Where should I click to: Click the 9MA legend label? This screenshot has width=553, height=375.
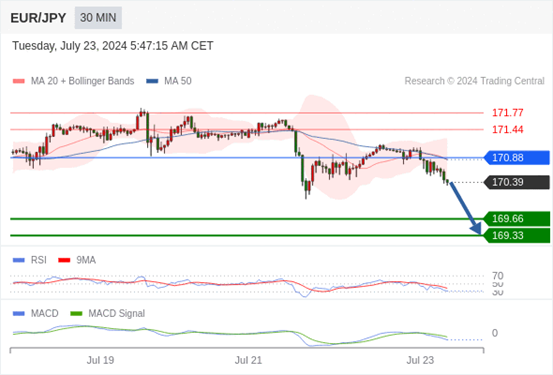[86, 260]
